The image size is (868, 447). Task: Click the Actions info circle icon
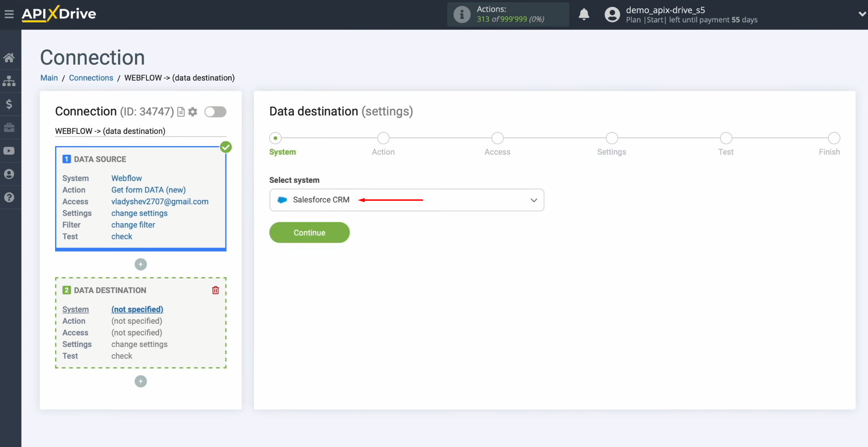(x=461, y=14)
